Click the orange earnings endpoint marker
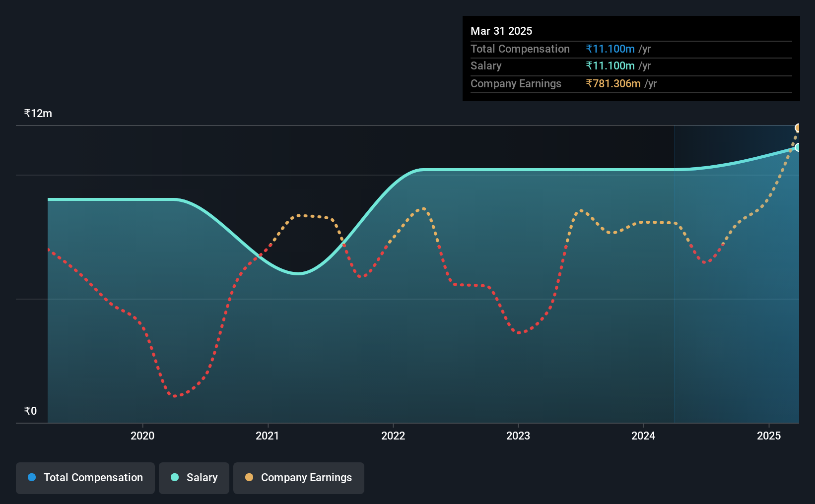Viewport: 815px width, 504px height. tap(798, 128)
